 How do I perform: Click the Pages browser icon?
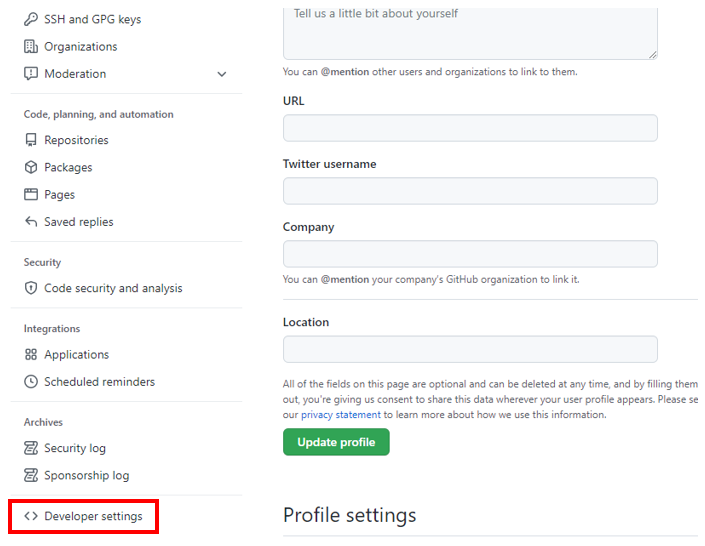coord(31,195)
